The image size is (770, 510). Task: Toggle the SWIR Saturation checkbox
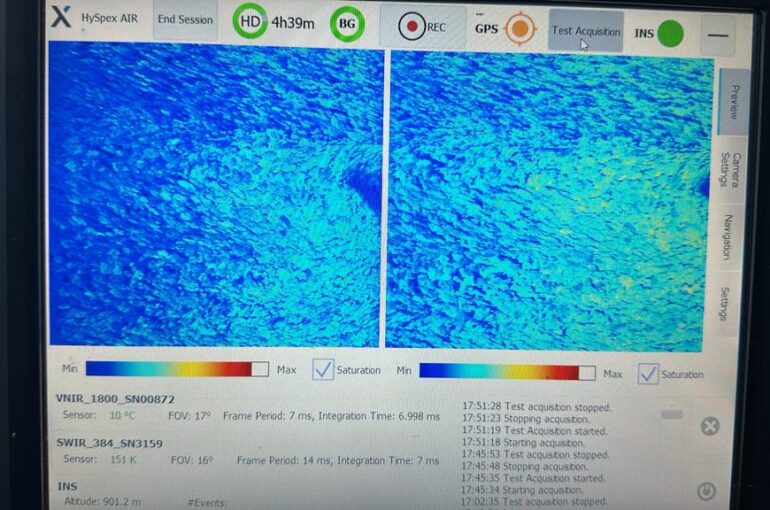tap(648, 374)
